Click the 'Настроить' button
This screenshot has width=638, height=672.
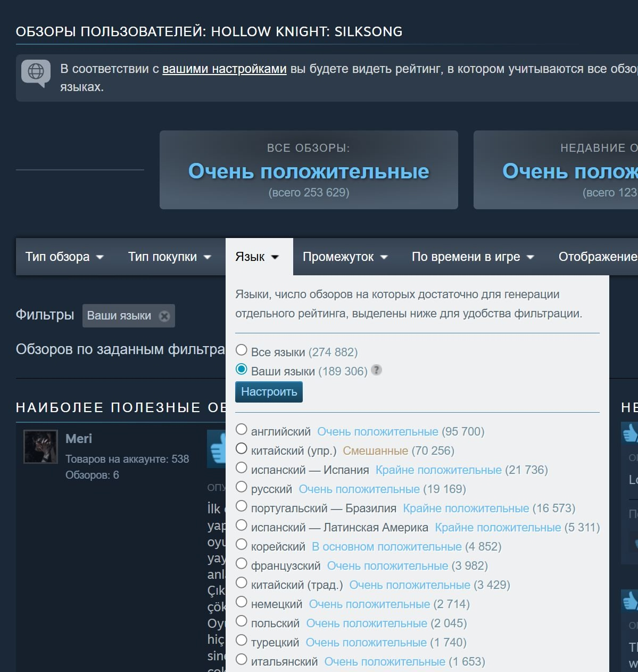(x=269, y=392)
